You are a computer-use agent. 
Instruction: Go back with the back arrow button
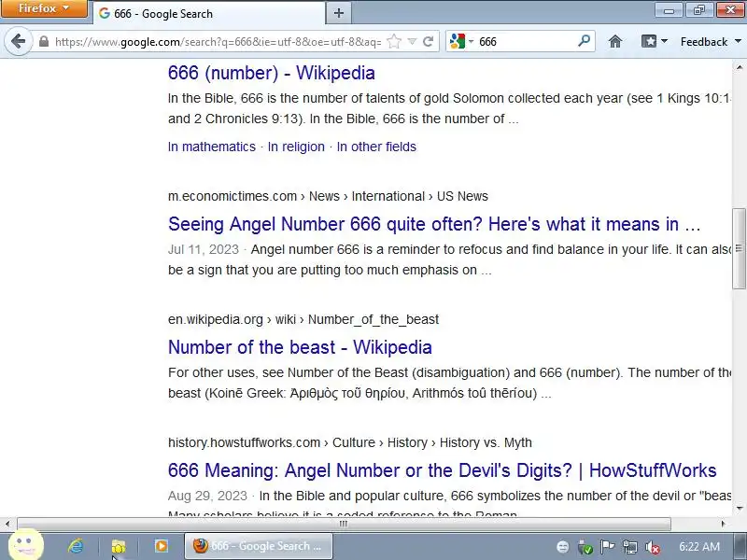point(18,41)
